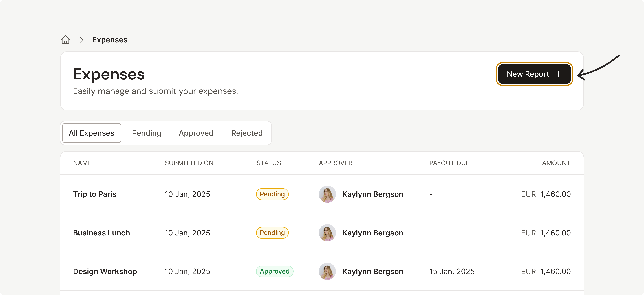Click the plus icon in New Report
644x295 pixels.
click(x=558, y=74)
